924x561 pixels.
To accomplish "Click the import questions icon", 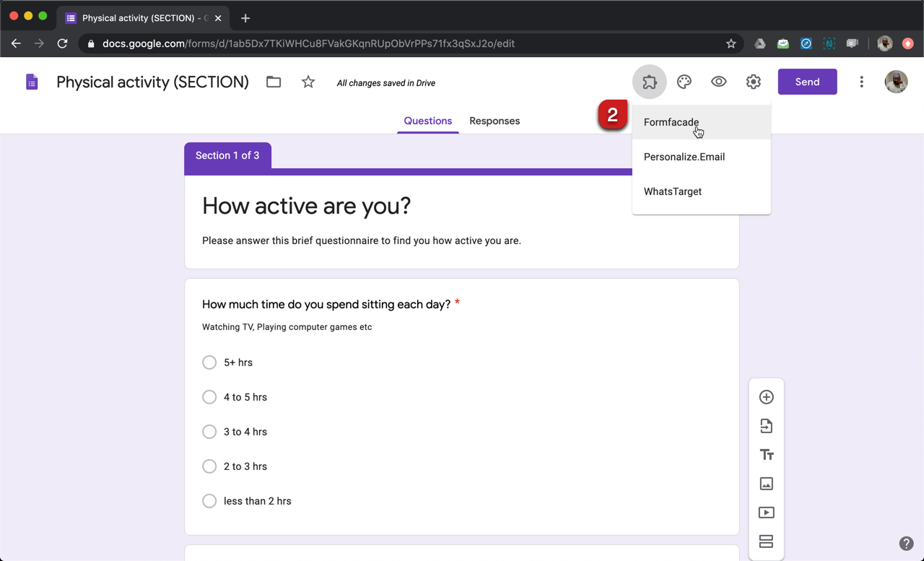I will (x=766, y=426).
